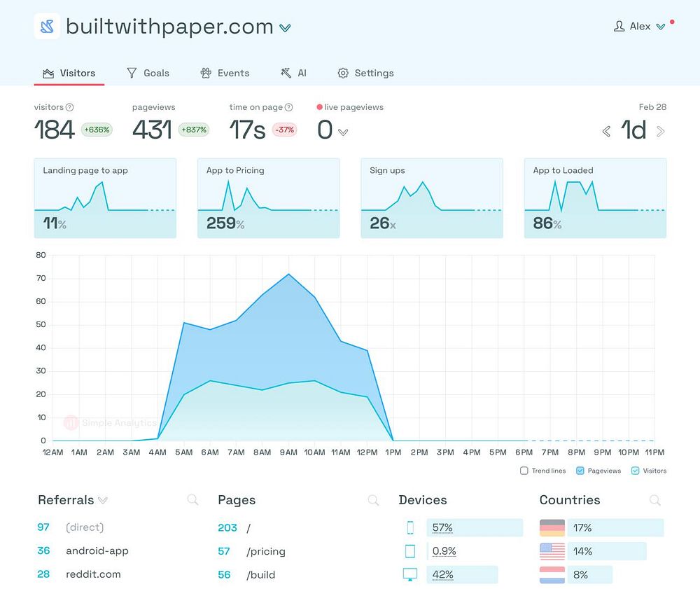Open the /pricing page entry

pyautogui.click(x=265, y=551)
